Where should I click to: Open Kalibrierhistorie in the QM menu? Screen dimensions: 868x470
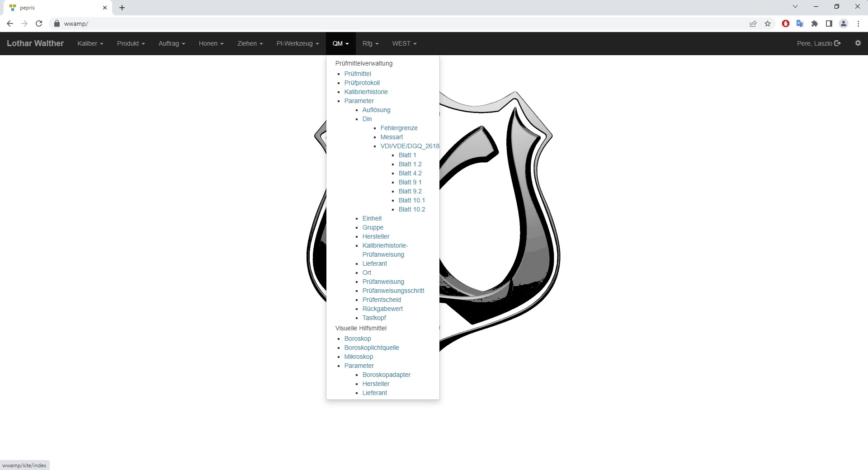tap(366, 92)
